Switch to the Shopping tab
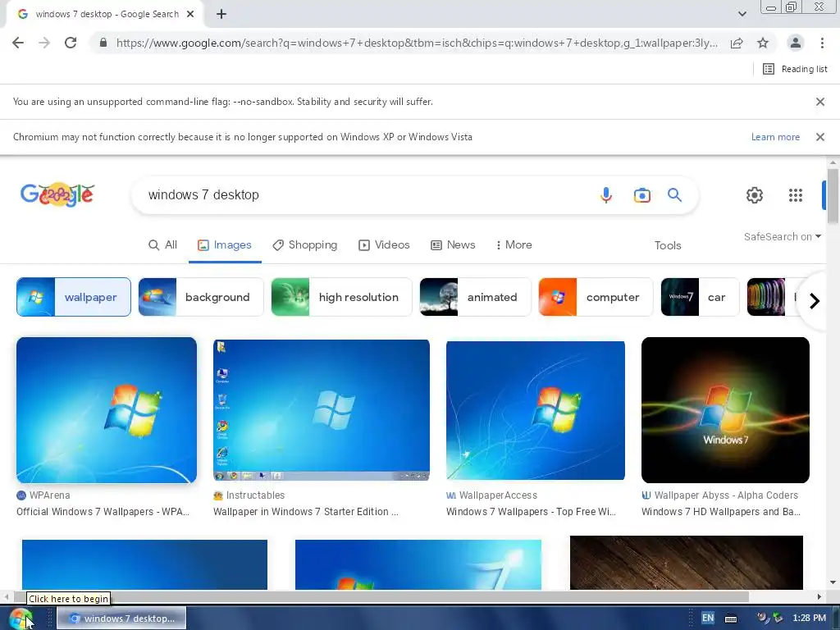 point(305,244)
